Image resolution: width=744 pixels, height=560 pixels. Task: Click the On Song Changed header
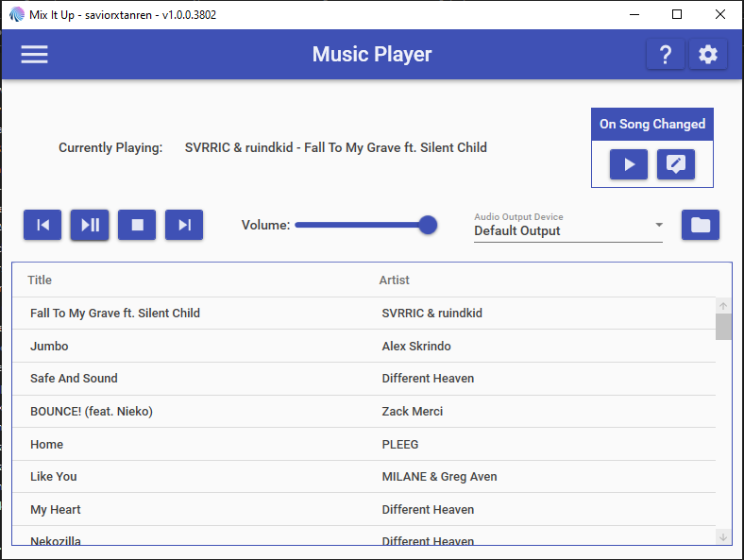pos(652,125)
